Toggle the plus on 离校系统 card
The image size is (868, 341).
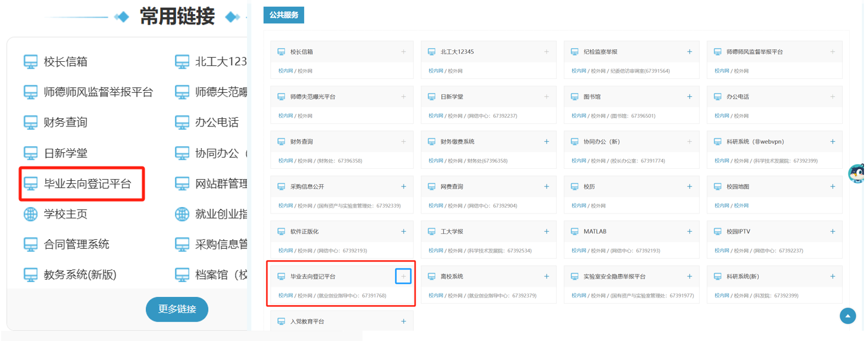[x=546, y=276]
